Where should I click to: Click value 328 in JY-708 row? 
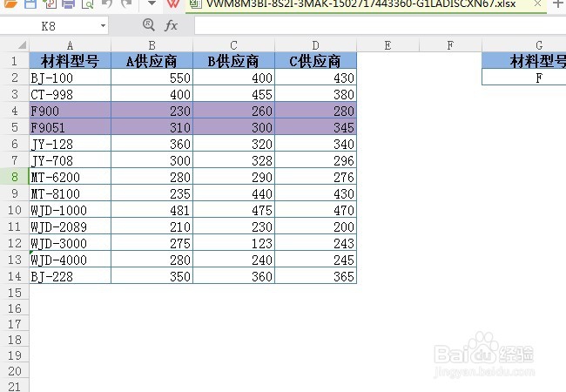click(234, 160)
